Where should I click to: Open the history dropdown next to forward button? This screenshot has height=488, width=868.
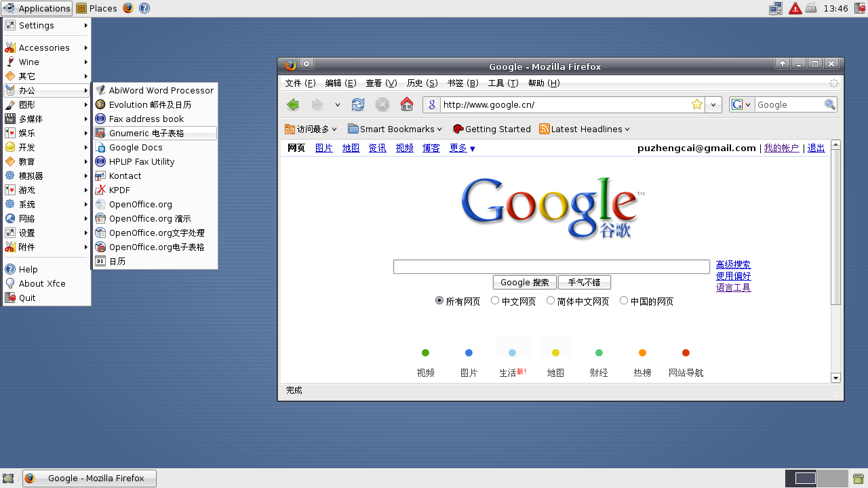pos(337,105)
